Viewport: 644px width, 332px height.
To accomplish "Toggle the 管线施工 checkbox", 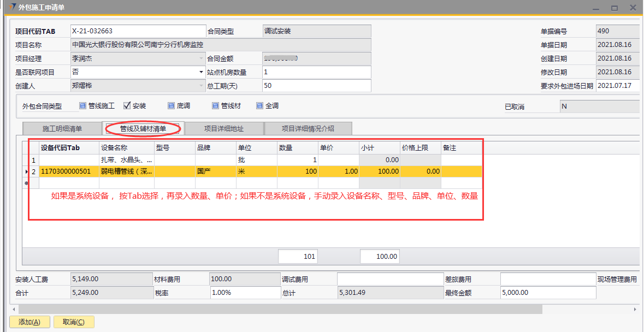I will coord(83,106).
